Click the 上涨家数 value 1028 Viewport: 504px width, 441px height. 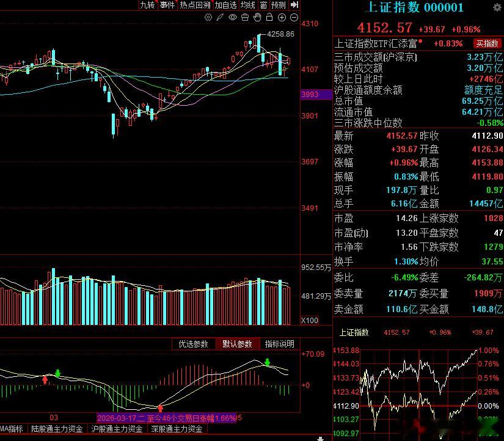tap(494, 218)
